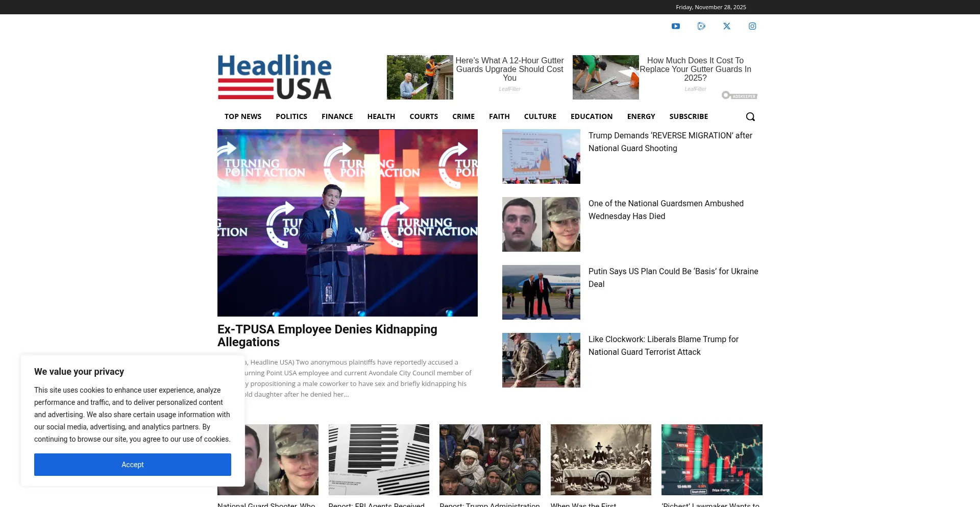Click the search magnifier icon
This screenshot has height=507, width=980.
click(750, 117)
